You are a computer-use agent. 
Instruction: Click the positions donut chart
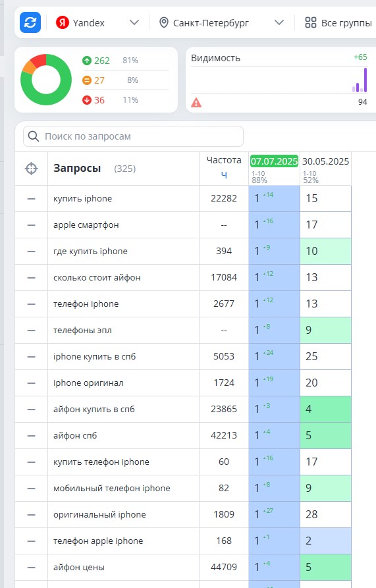[45, 80]
